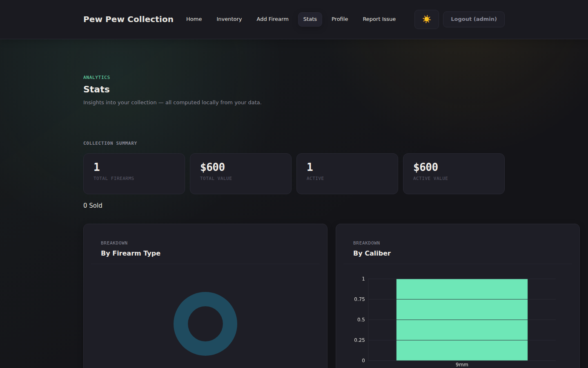The height and width of the screenshot is (368, 588).
Task: Click the 9mm bar in caliber chart
Action: click(462, 320)
